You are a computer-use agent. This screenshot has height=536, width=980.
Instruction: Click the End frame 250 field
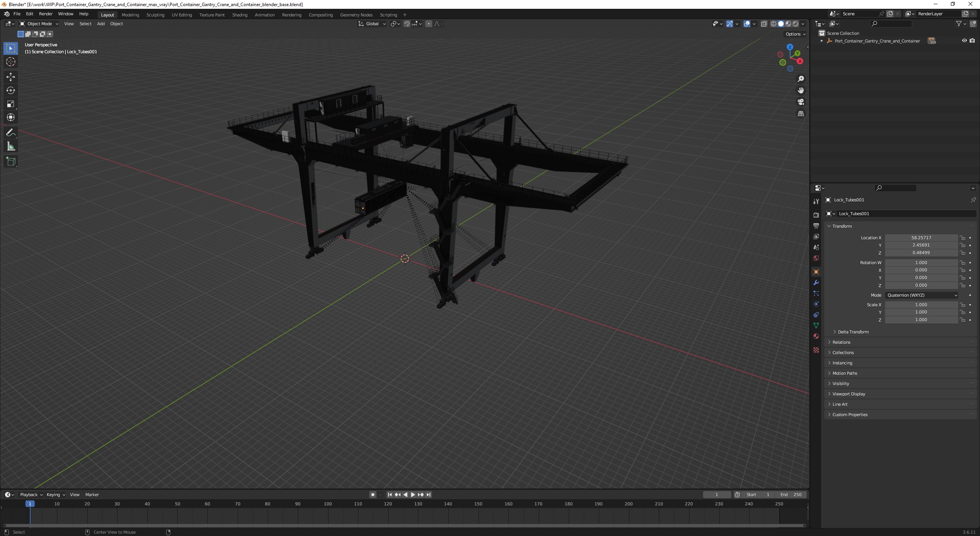(x=791, y=495)
